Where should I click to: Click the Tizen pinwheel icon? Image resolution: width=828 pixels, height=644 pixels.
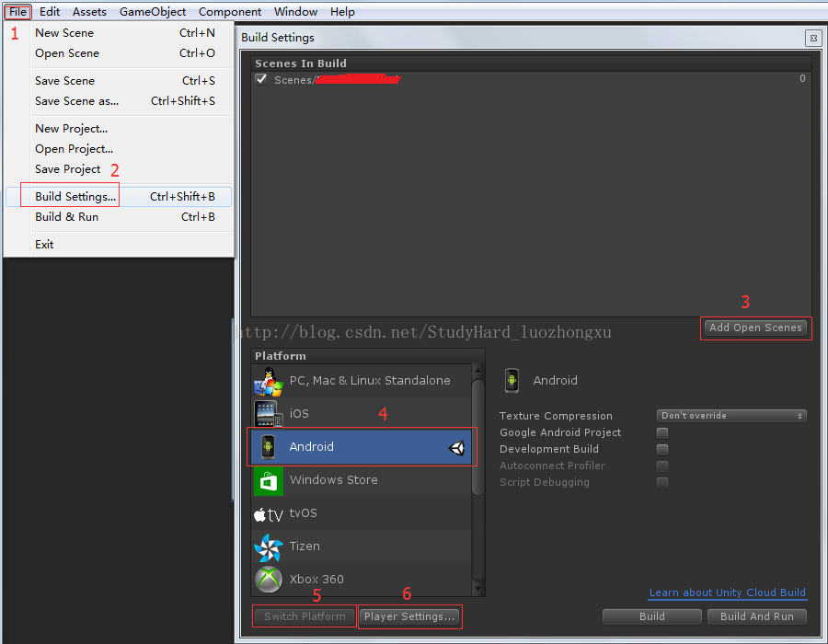point(269,547)
